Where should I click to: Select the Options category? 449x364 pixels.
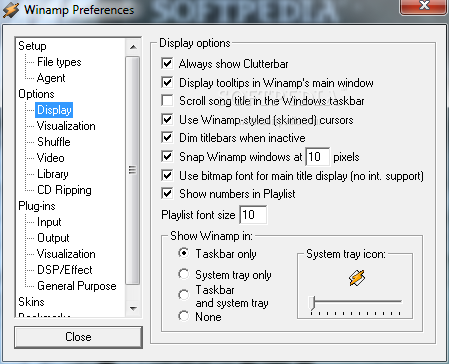tap(36, 94)
